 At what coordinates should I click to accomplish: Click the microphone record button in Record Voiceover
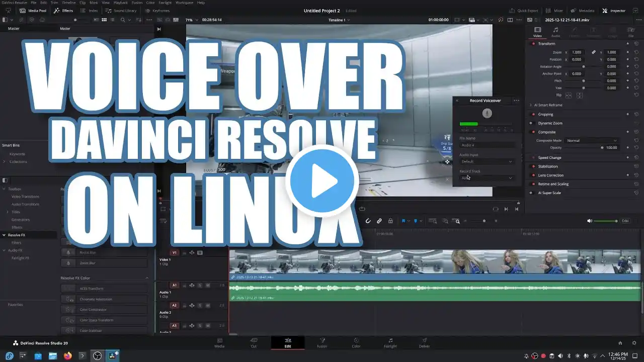487,113
